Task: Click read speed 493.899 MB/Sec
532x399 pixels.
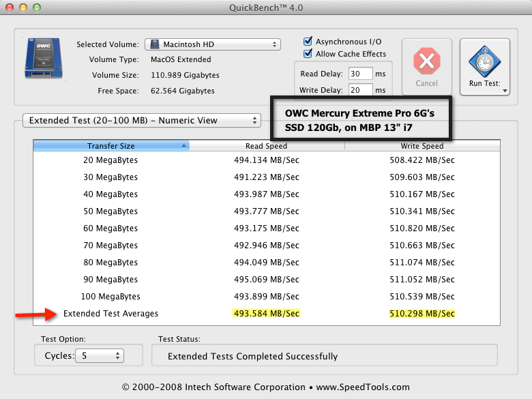Action: [x=267, y=297]
